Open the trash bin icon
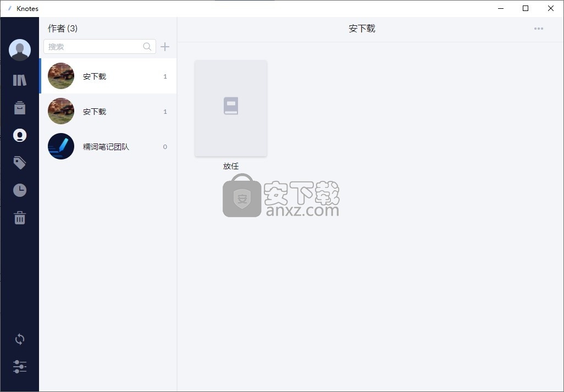Image resolution: width=564 pixels, height=392 pixels. [x=20, y=218]
